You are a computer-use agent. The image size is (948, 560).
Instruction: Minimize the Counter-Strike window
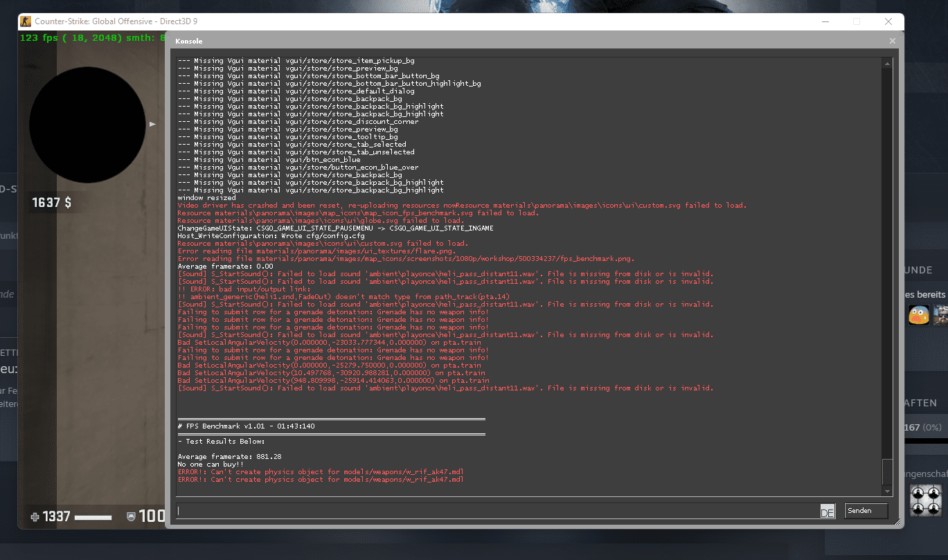(x=824, y=21)
